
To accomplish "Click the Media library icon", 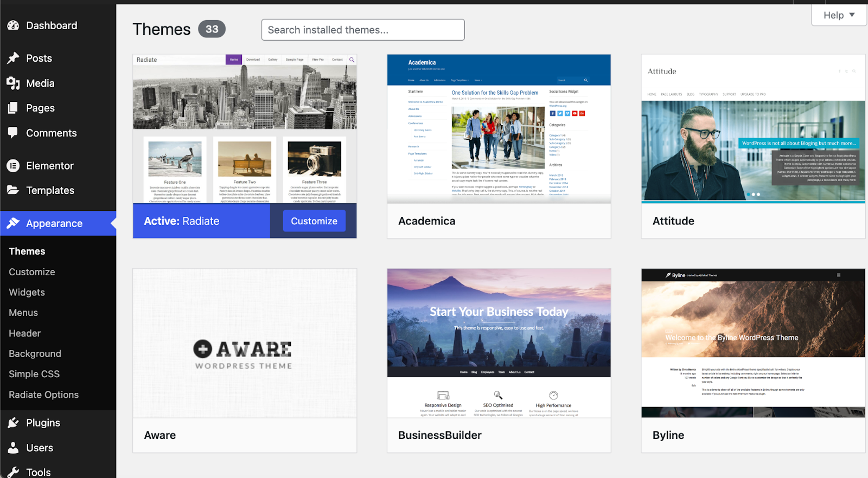I will [13, 83].
